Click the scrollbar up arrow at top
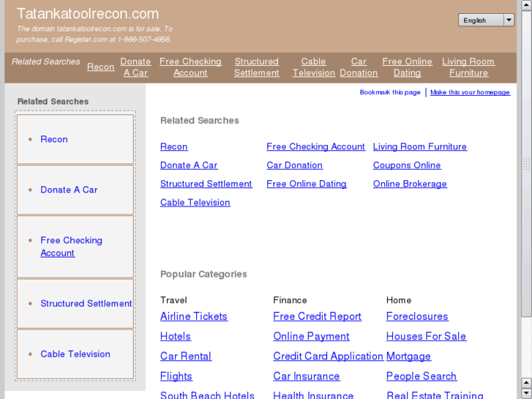This screenshot has width=532, height=399. click(x=526, y=5)
